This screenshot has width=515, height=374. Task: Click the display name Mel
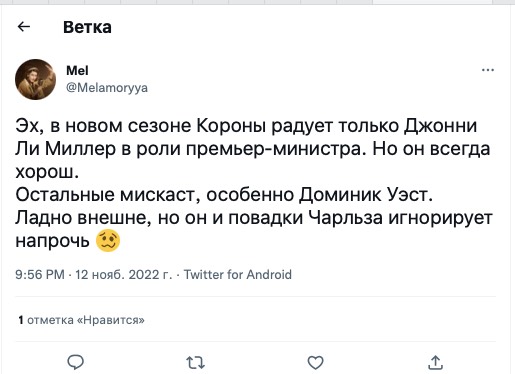click(x=77, y=70)
